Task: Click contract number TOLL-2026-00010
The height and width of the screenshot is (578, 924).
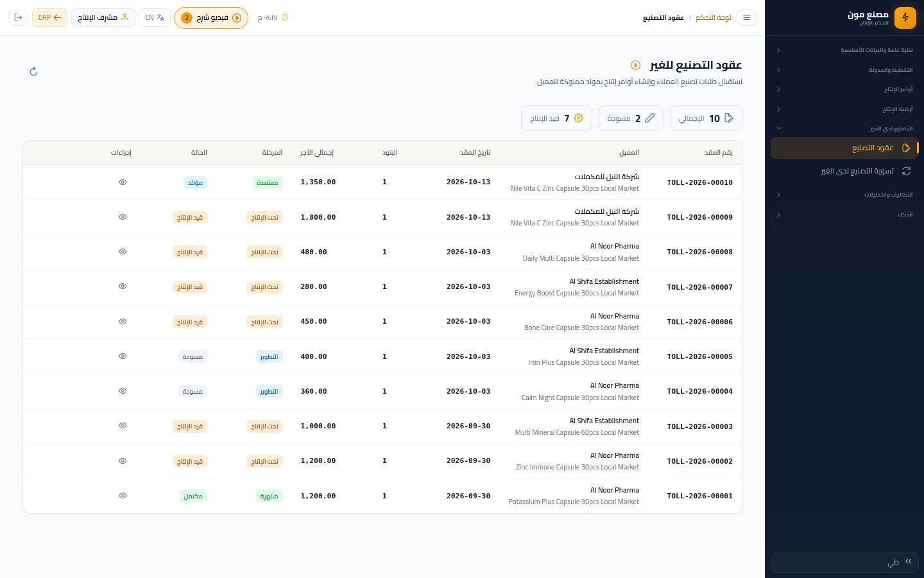Action: [x=699, y=182]
